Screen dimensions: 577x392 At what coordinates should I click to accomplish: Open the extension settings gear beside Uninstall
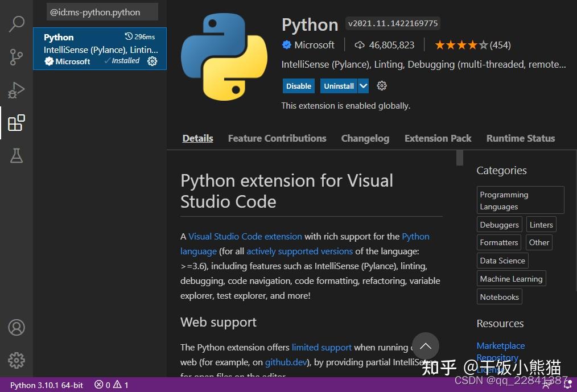pos(381,85)
